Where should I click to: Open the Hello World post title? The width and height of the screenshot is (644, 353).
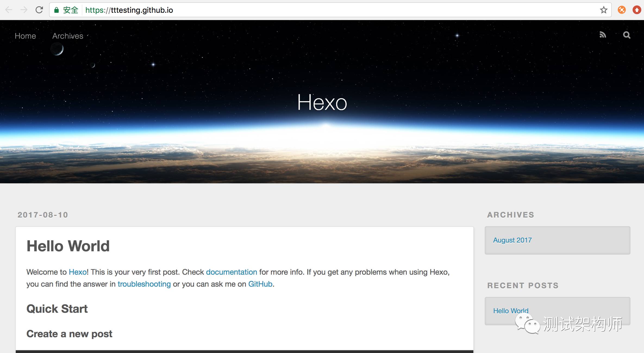pyautogui.click(x=68, y=246)
